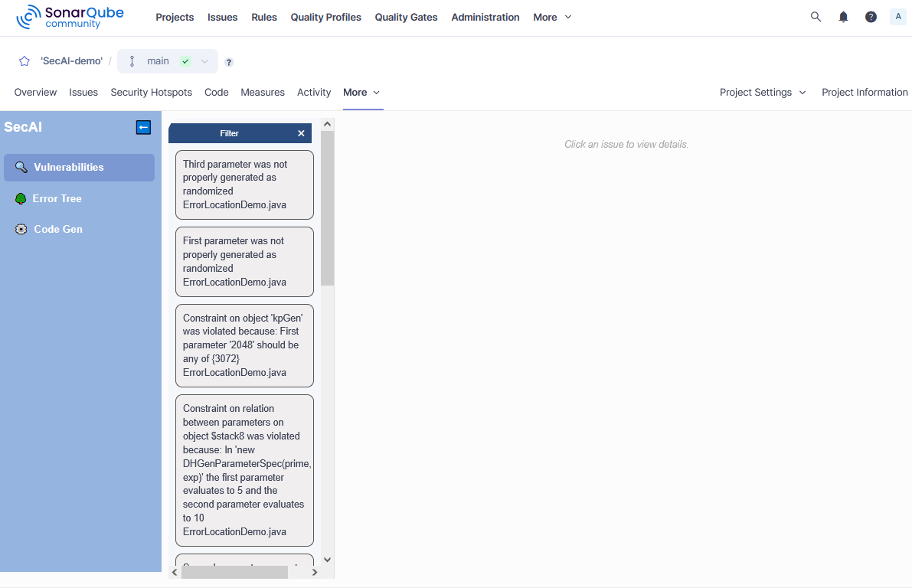Image resolution: width=912 pixels, height=588 pixels.
Task: Click the Error Tree tree icon
Action: point(21,199)
